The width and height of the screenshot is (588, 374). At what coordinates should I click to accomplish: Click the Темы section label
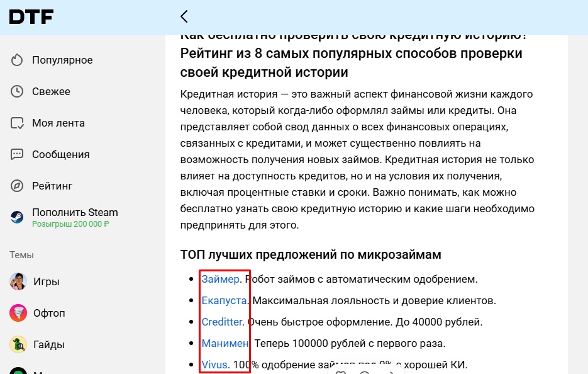(x=21, y=255)
